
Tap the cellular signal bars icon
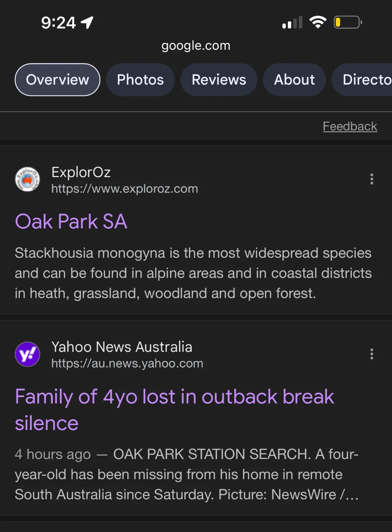tap(292, 23)
